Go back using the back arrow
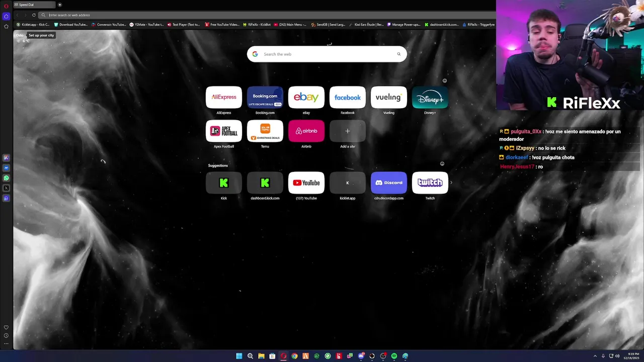This screenshot has width=644, height=362. (17, 15)
